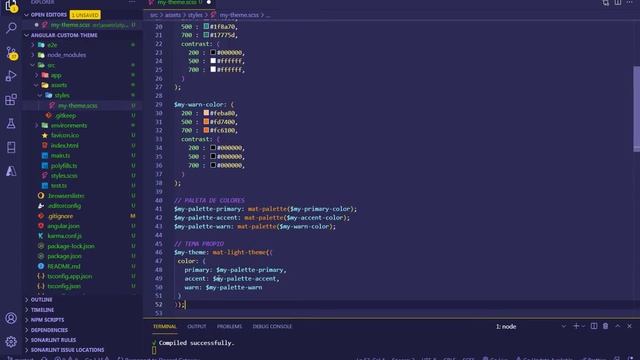Click the '1 UNSAVED' badge
Image resolution: width=640 pixels, height=360 pixels.
coord(85,15)
